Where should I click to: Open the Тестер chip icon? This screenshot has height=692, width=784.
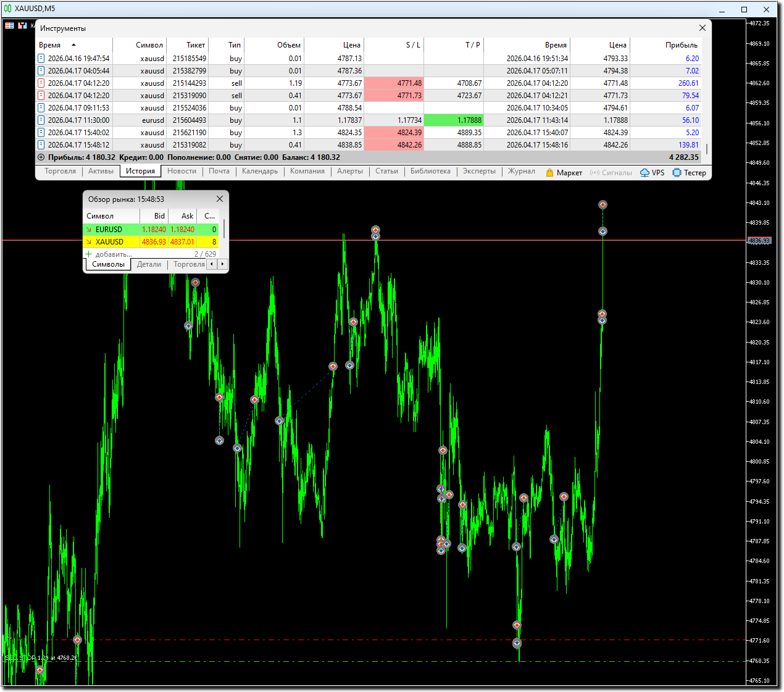click(677, 173)
